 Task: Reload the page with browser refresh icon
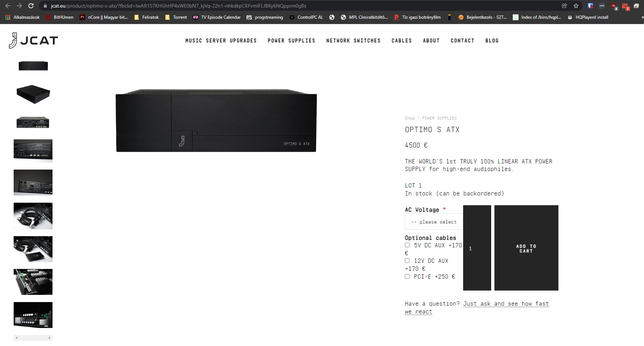(31, 6)
